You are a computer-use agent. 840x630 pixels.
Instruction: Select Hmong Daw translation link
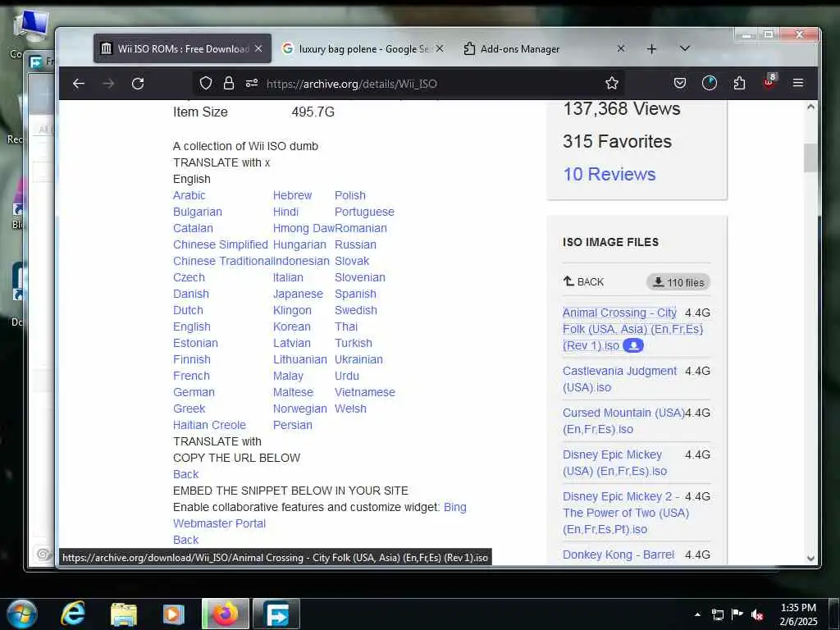pos(304,228)
